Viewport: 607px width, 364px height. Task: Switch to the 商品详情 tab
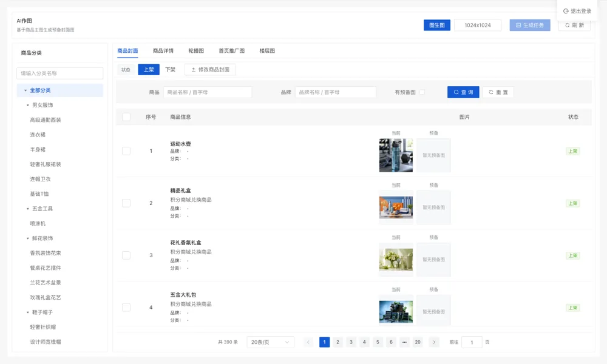pos(163,51)
